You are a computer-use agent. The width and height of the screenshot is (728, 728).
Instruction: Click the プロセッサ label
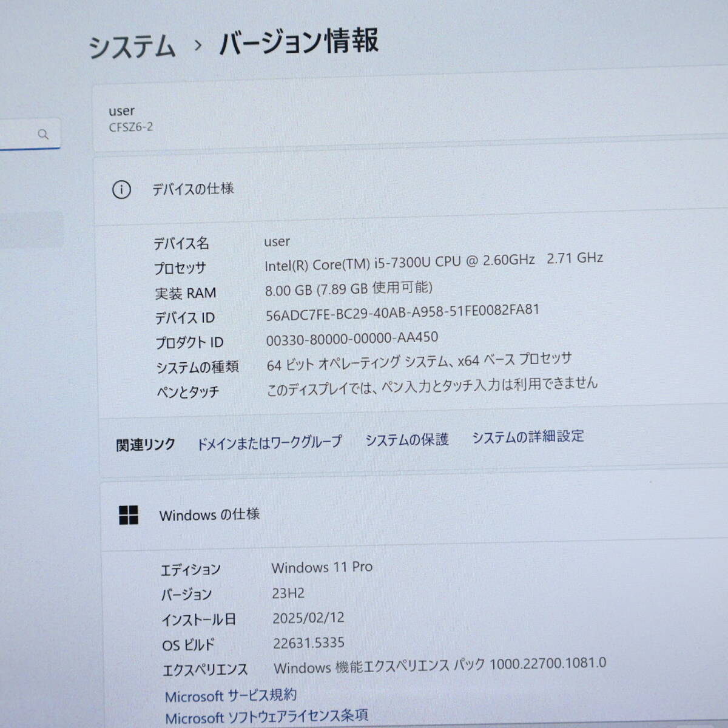click(x=180, y=268)
